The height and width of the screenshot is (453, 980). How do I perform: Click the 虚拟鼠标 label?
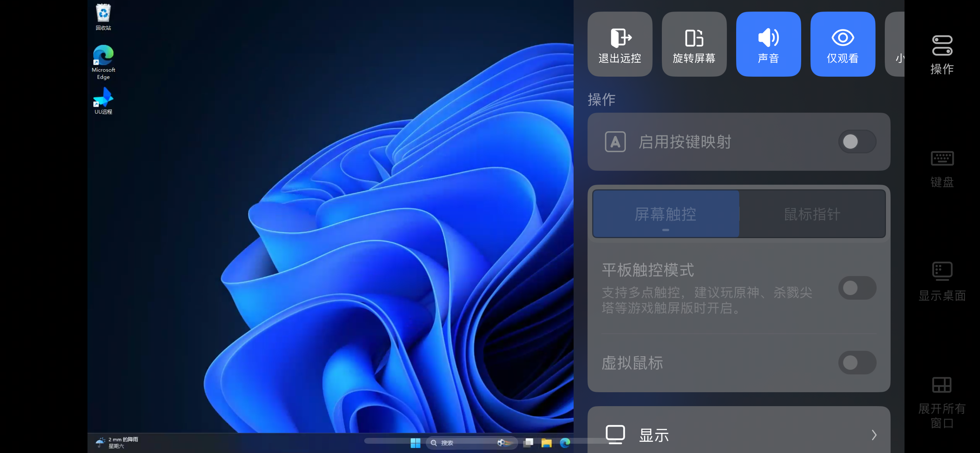(x=632, y=363)
